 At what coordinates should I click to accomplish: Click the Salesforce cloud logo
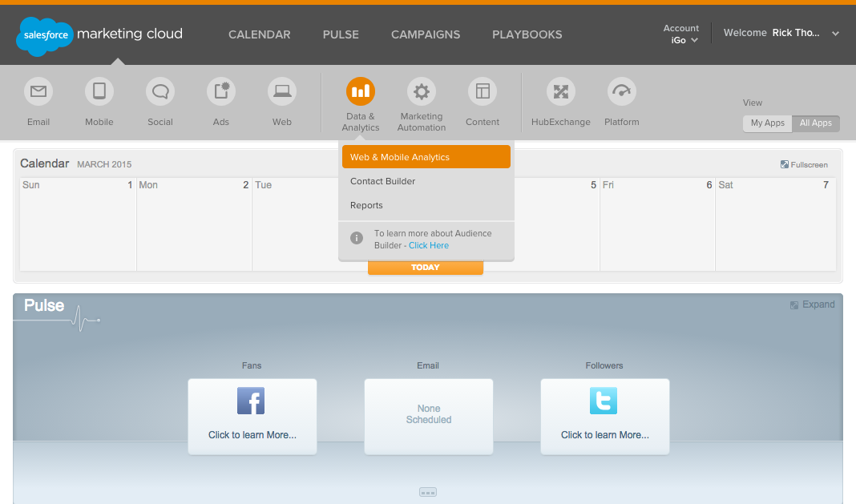[x=44, y=37]
